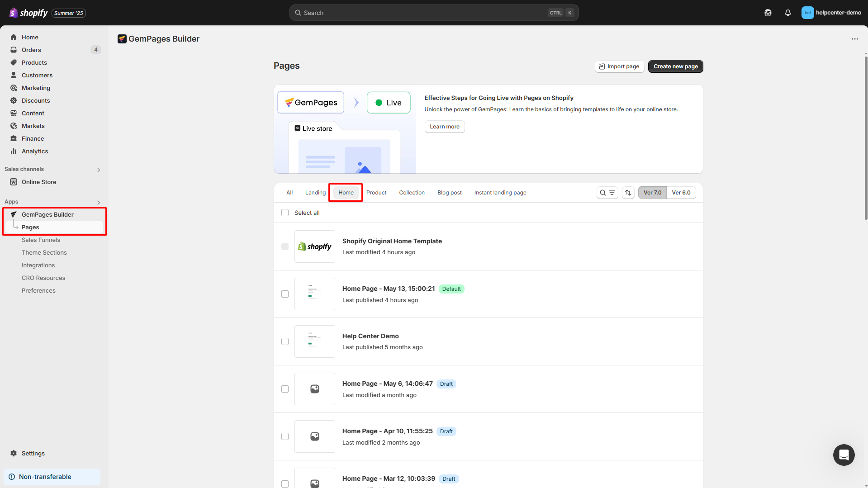The width and height of the screenshot is (868, 488).
Task: Open Analytics from the sidebar
Action: pyautogui.click(x=34, y=151)
